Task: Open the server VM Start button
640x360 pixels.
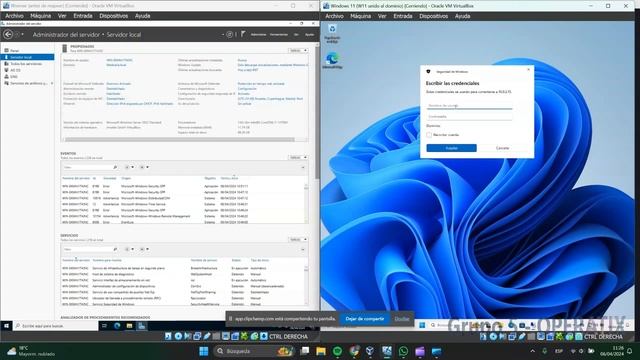Action: pyautogui.click(x=6, y=326)
